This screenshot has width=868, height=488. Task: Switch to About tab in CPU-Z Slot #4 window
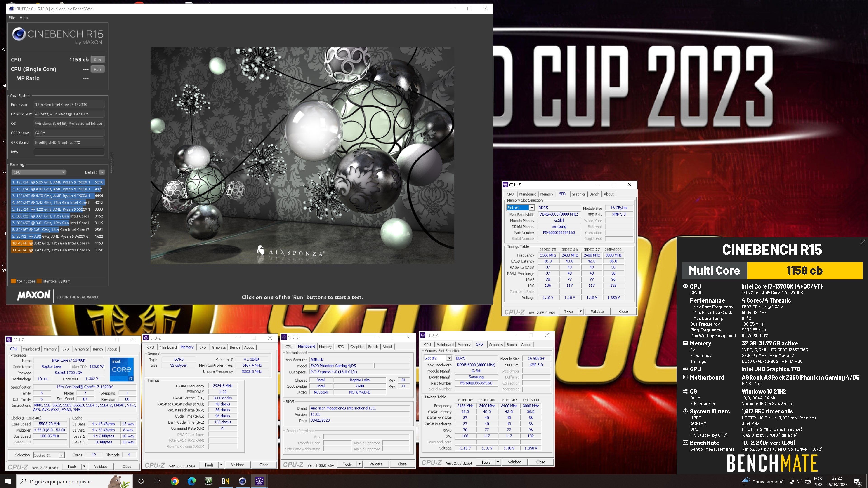(609, 194)
